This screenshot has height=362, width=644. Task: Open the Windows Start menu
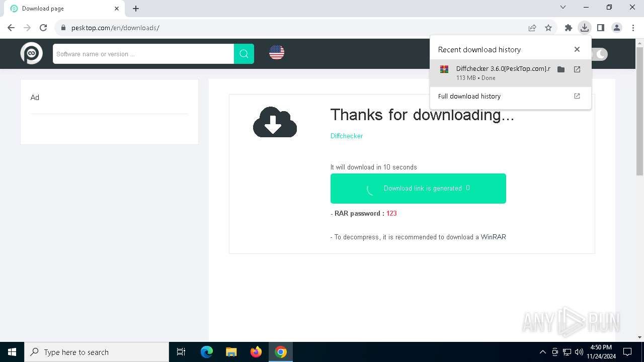point(12,352)
